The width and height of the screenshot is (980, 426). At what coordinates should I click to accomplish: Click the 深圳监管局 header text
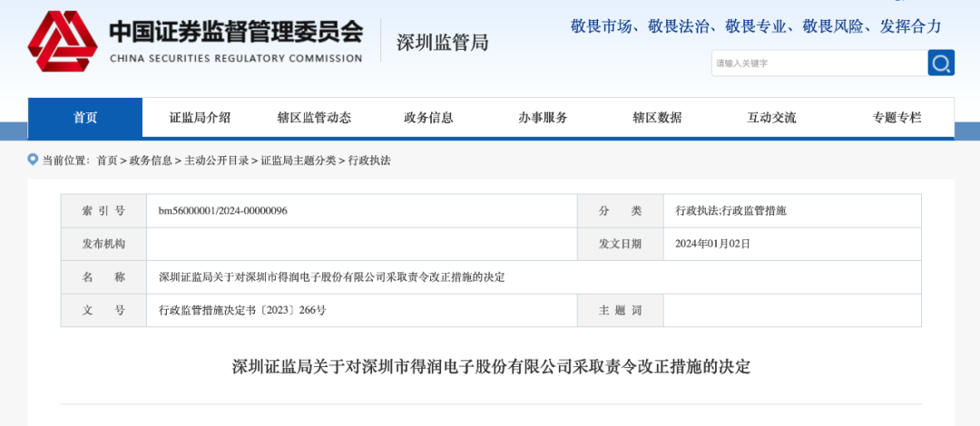443,43
